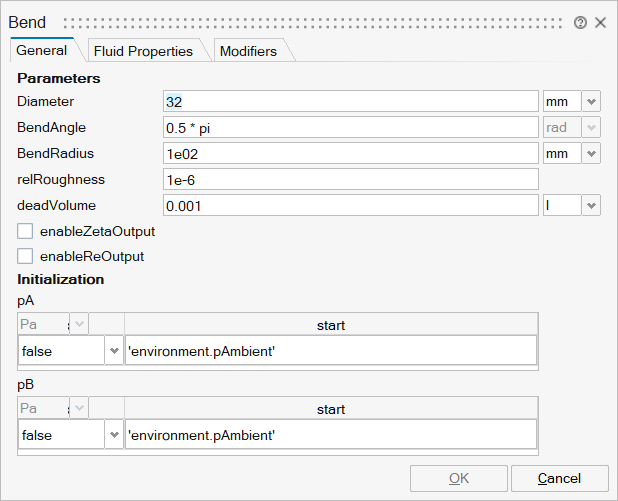Toggle the enableReOutput checkbox
Viewport: 618px width, 501px height.
26,256
